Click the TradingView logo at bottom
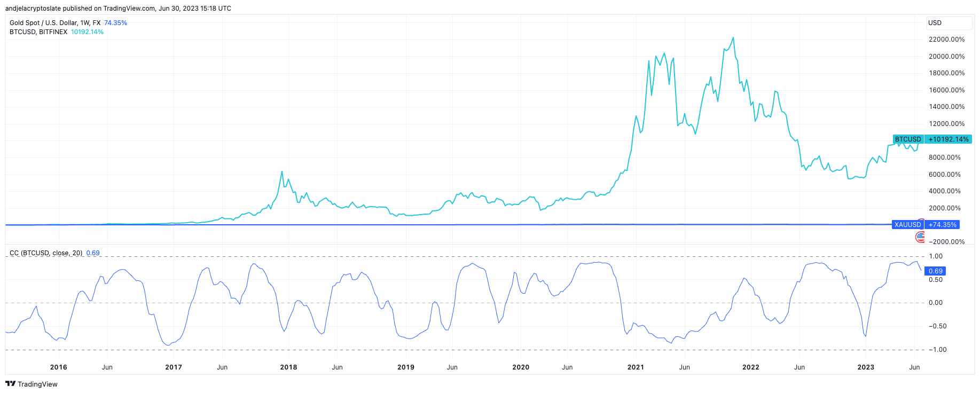 point(32,384)
